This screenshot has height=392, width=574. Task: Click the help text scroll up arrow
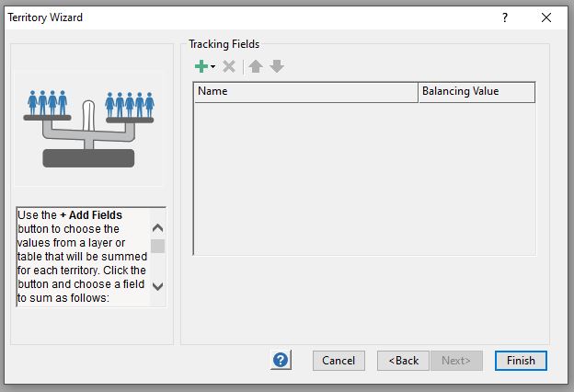[x=157, y=227]
